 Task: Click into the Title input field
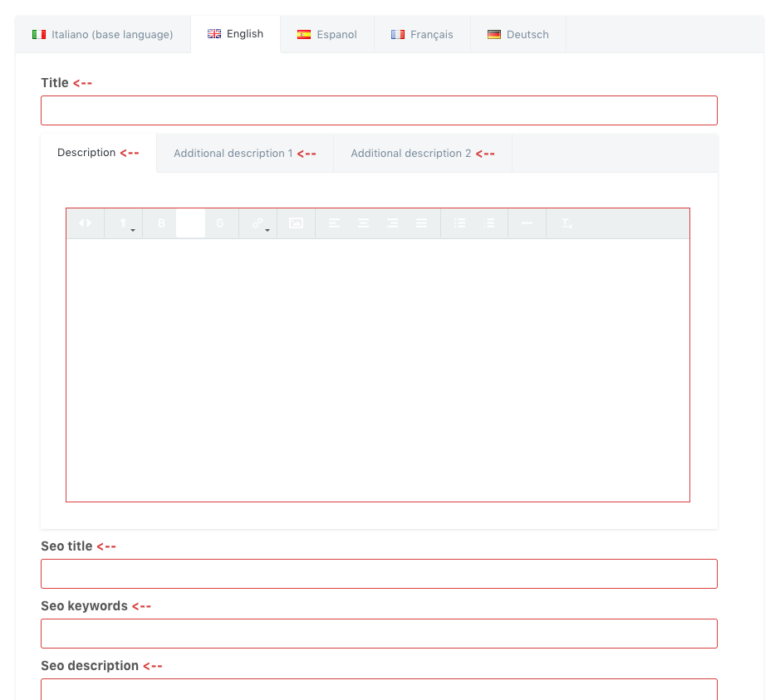pos(379,110)
